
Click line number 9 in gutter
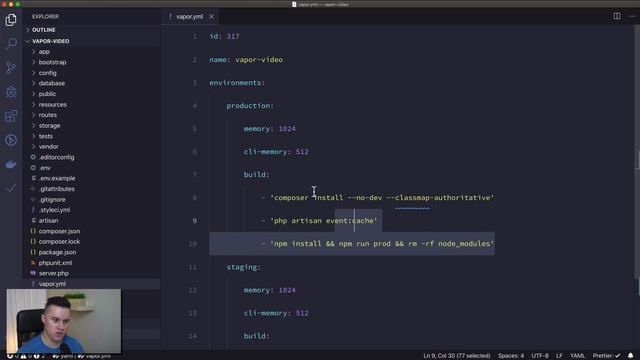(x=194, y=220)
